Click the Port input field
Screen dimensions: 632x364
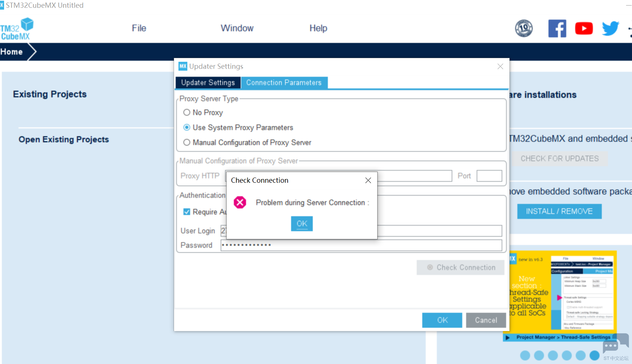(x=489, y=176)
